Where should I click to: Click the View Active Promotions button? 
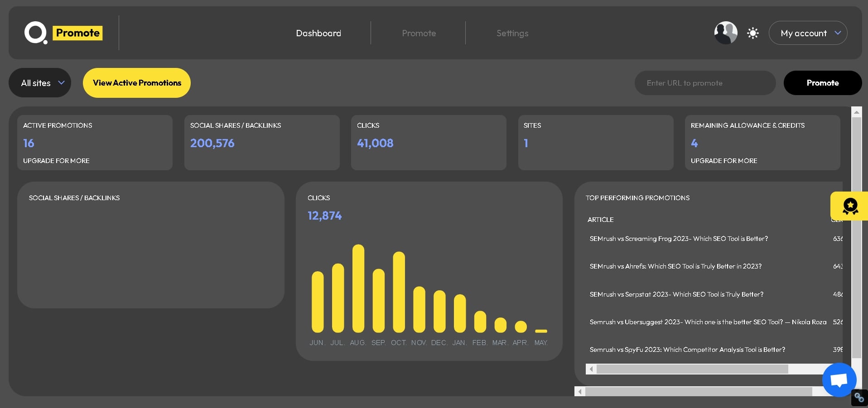[x=136, y=83]
